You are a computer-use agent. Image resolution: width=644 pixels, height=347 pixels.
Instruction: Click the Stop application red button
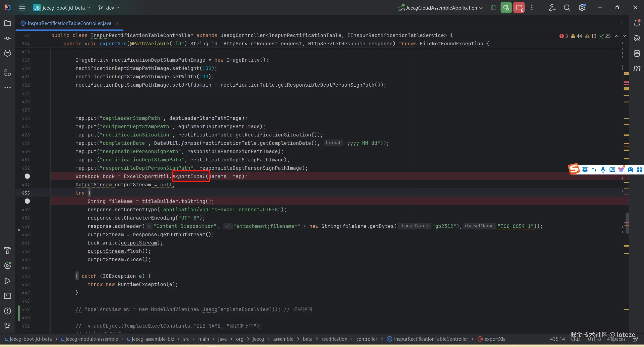point(519,8)
